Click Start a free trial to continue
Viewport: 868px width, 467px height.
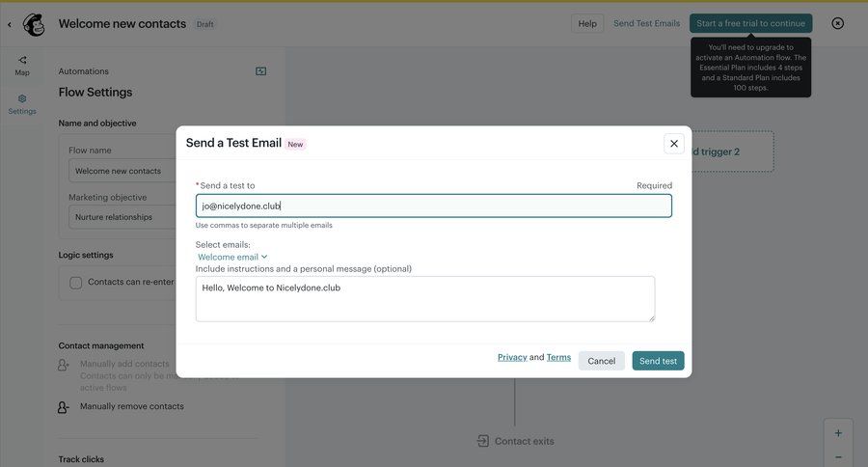pyautogui.click(x=750, y=23)
